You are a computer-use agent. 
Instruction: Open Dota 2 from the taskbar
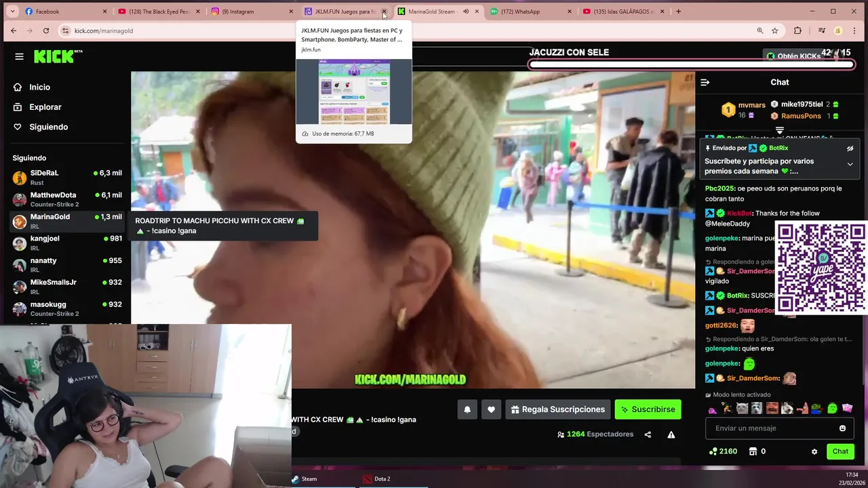377,479
